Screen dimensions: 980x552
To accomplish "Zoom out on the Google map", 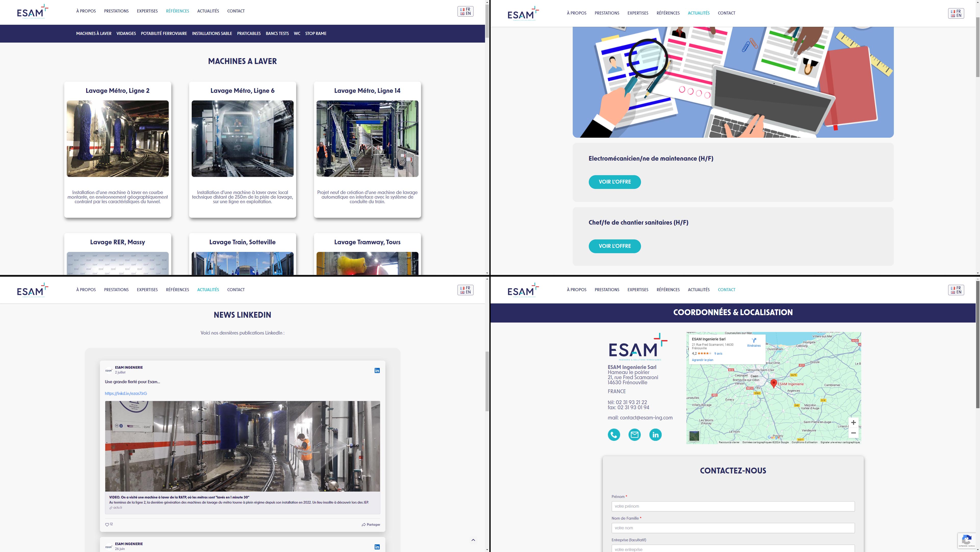I will tap(854, 433).
